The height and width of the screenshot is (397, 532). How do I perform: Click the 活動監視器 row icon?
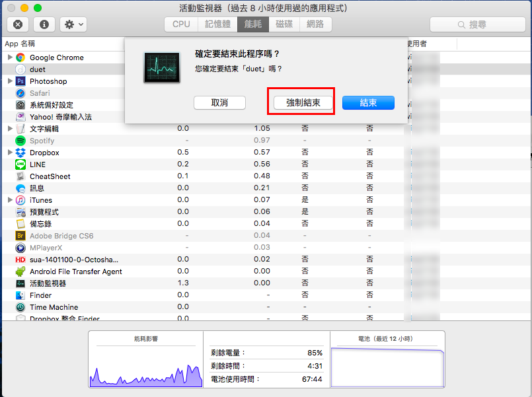pos(20,283)
